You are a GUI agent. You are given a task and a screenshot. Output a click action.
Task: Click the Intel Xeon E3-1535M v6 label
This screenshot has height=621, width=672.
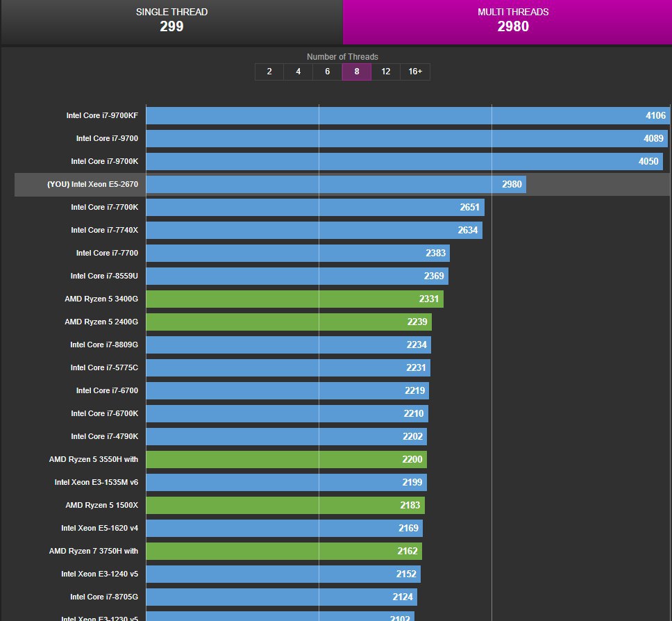96,483
